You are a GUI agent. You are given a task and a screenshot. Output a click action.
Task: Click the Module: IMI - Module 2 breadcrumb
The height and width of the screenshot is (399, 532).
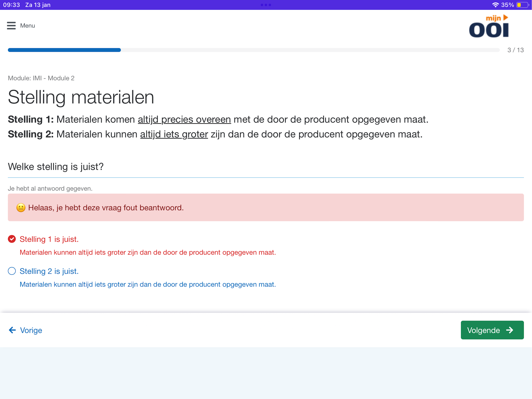(x=41, y=78)
